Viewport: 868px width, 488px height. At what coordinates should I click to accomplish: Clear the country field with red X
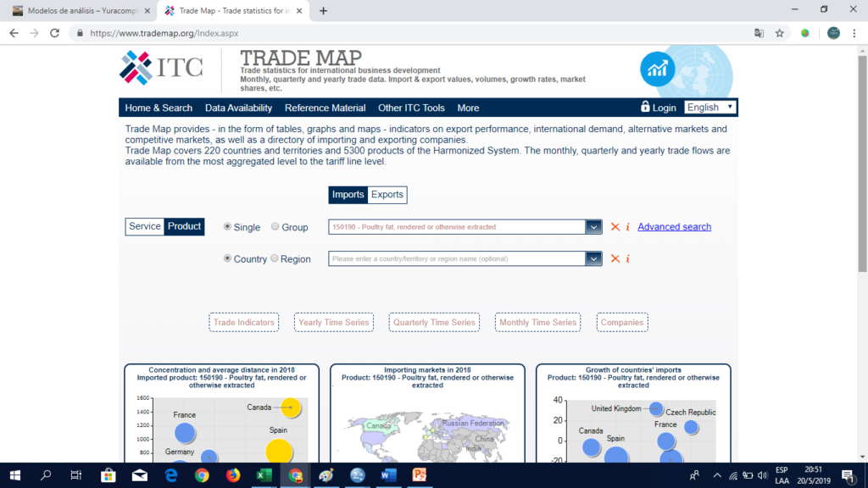click(x=615, y=259)
